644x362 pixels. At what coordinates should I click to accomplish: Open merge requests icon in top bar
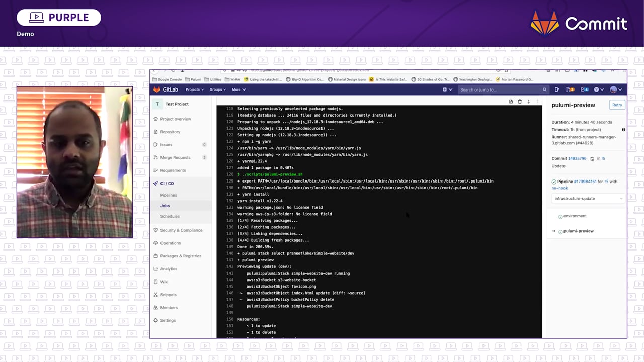(570, 89)
